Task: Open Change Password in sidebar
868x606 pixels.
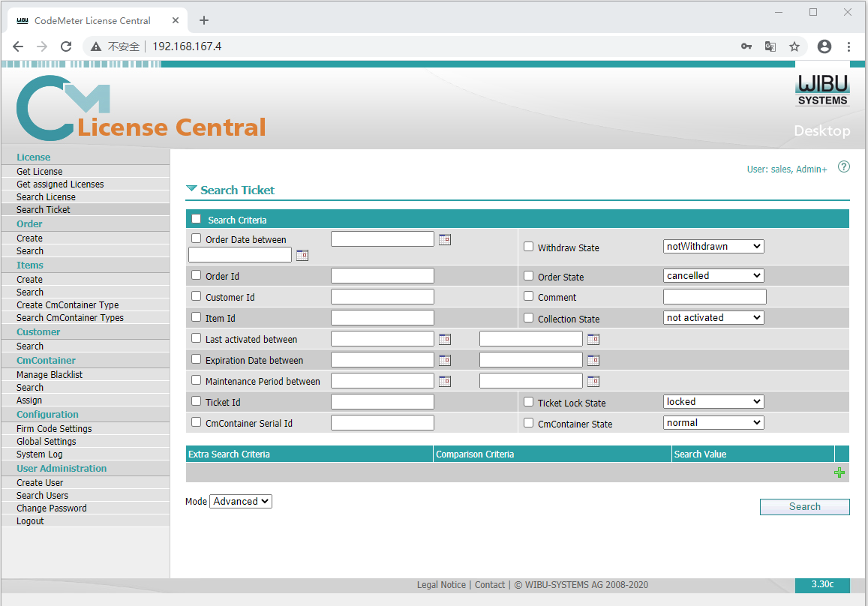Action: [x=52, y=508]
